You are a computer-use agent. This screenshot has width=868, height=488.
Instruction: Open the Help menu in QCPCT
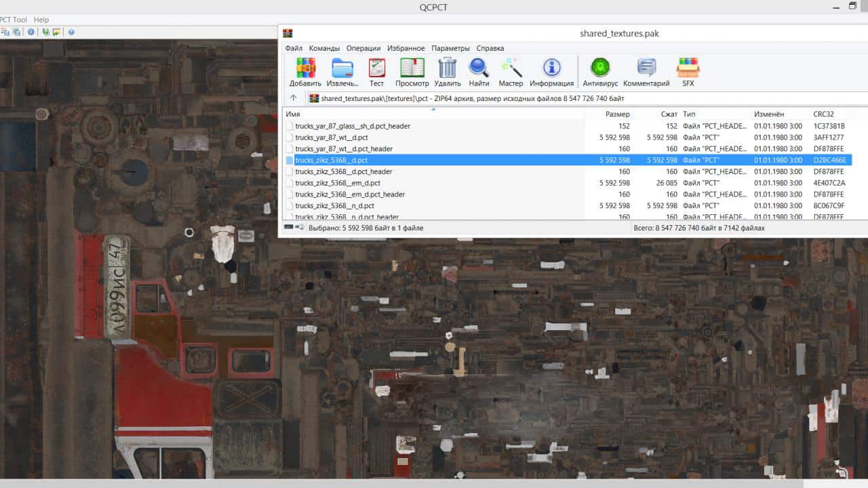(x=41, y=20)
